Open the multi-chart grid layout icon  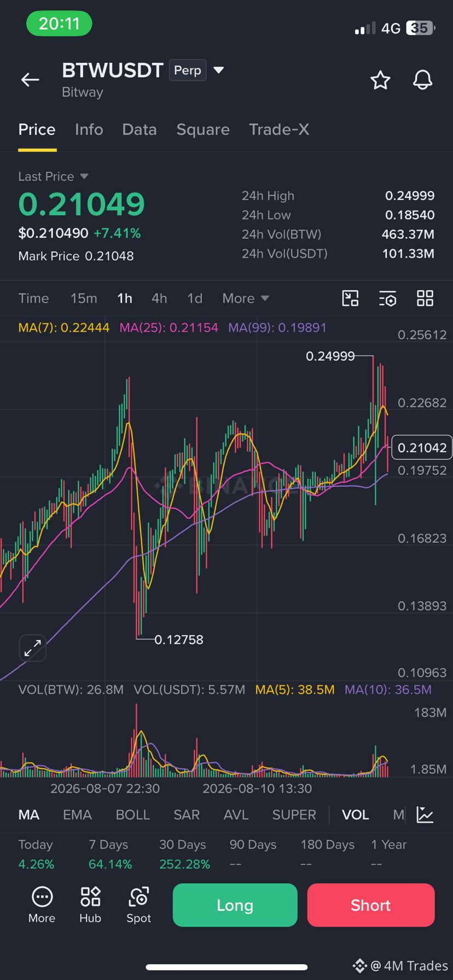(x=425, y=298)
